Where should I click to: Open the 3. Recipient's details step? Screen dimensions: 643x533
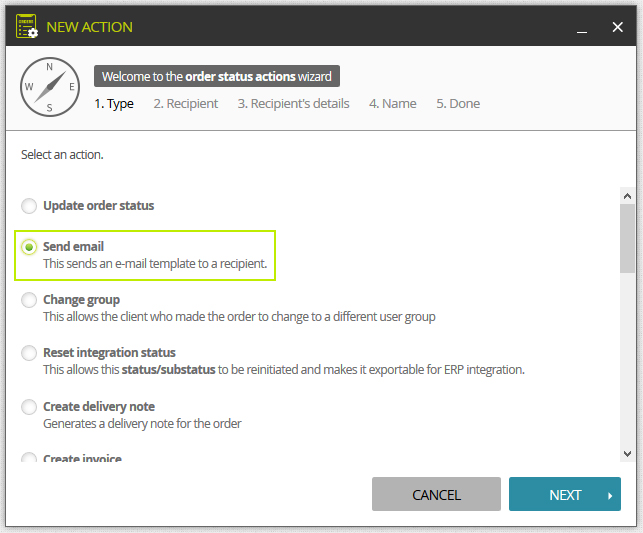[294, 104]
